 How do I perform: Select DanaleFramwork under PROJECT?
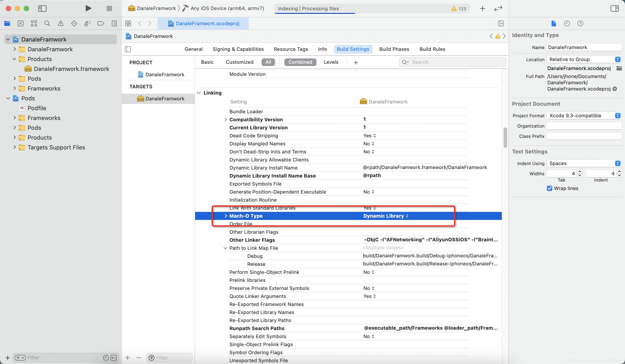(x=161, y=74)
